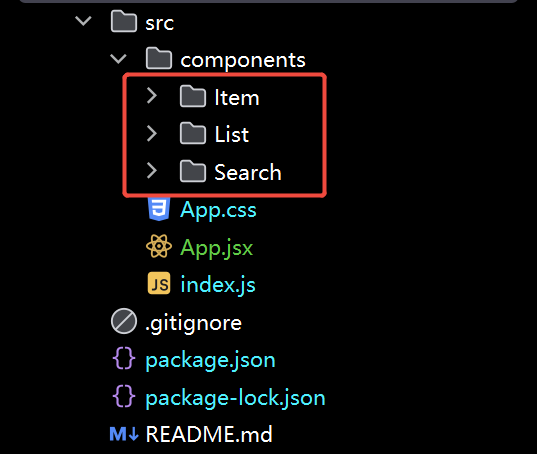Open the index.js file
The image size is (537, 454).
(x=218, y=285)
